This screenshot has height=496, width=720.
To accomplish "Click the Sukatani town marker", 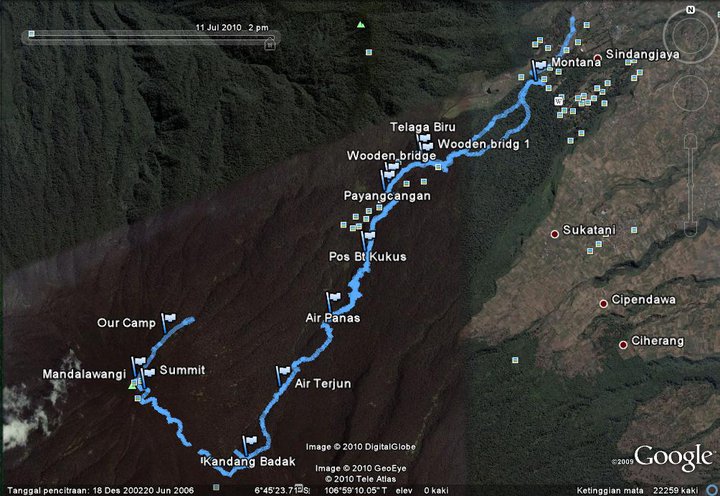I will tap(555, 234).
